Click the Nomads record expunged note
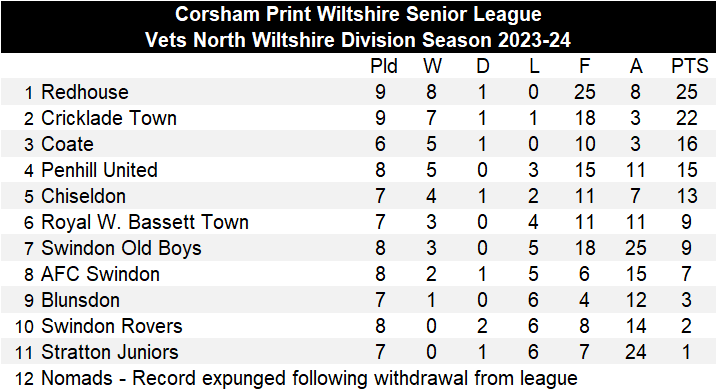This screenshot has height=391, width=716. (x=310, y=379)
